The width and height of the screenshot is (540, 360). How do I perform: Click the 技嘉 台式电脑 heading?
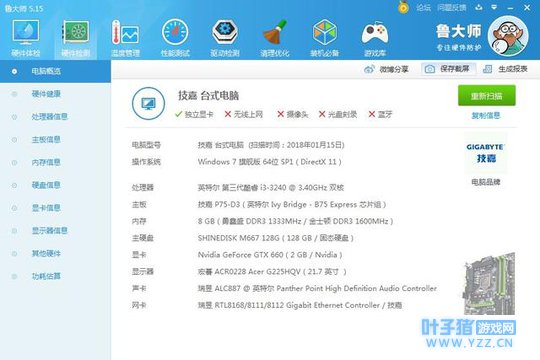(x=208, y=95)
